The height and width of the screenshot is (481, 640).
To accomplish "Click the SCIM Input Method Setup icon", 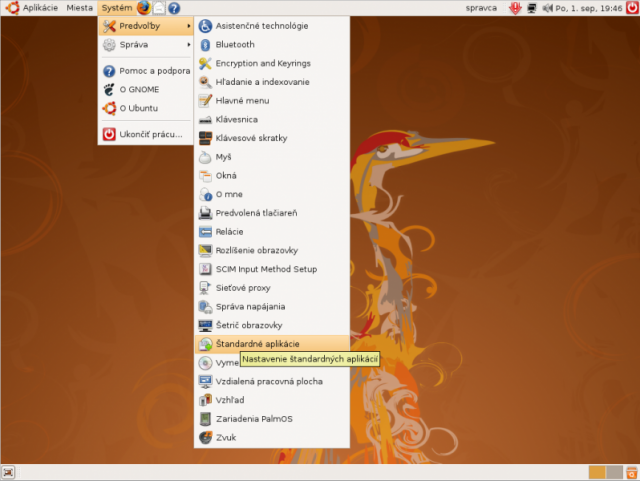I will (205, 269).
